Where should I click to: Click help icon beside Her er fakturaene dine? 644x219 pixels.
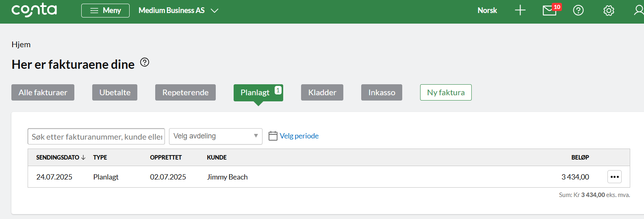145,62
